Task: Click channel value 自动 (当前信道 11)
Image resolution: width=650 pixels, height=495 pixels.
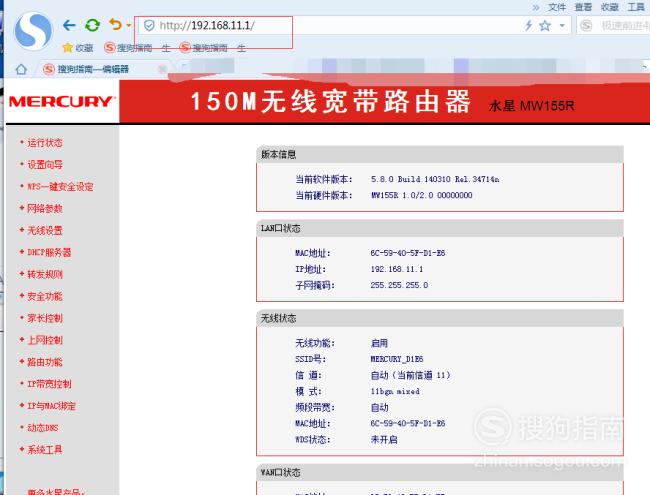Action: point(410,375)
